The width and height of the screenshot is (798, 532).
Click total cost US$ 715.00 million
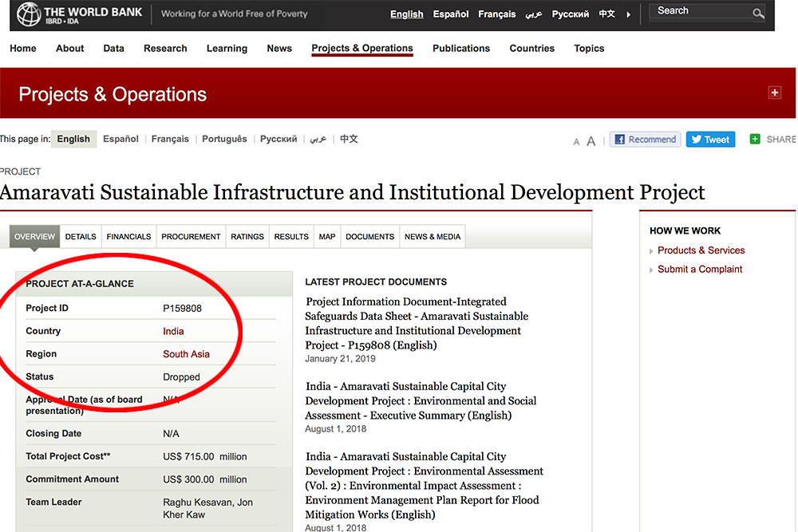pyautogui.click(x=204, y=457)
